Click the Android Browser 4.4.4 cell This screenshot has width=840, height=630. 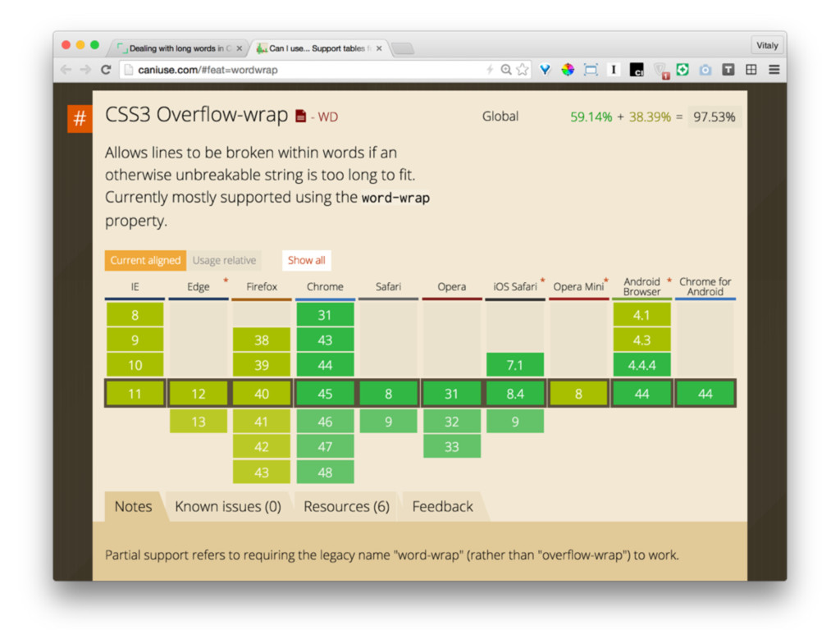point(641,365)
